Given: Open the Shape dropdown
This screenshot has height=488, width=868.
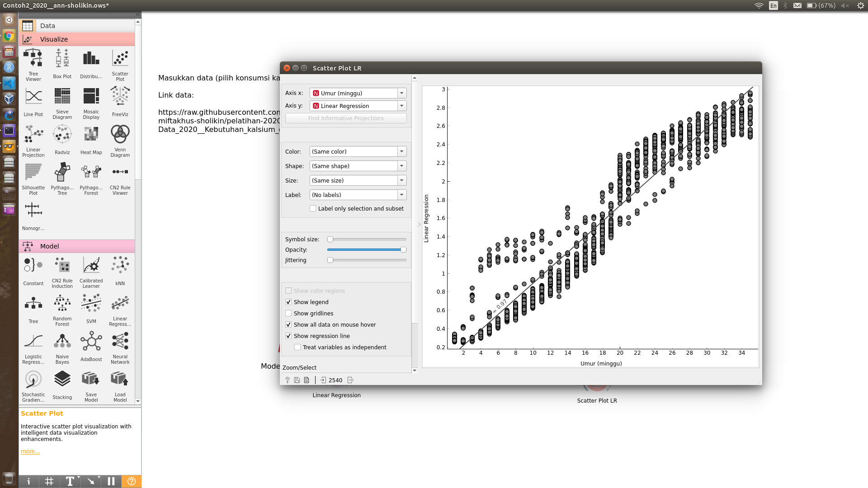Looking at the screenshot, I should 358,166.
